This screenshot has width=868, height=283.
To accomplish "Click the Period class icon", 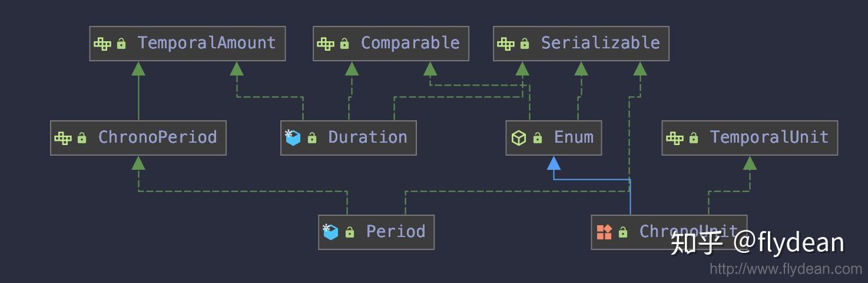I will pos(331,232).
